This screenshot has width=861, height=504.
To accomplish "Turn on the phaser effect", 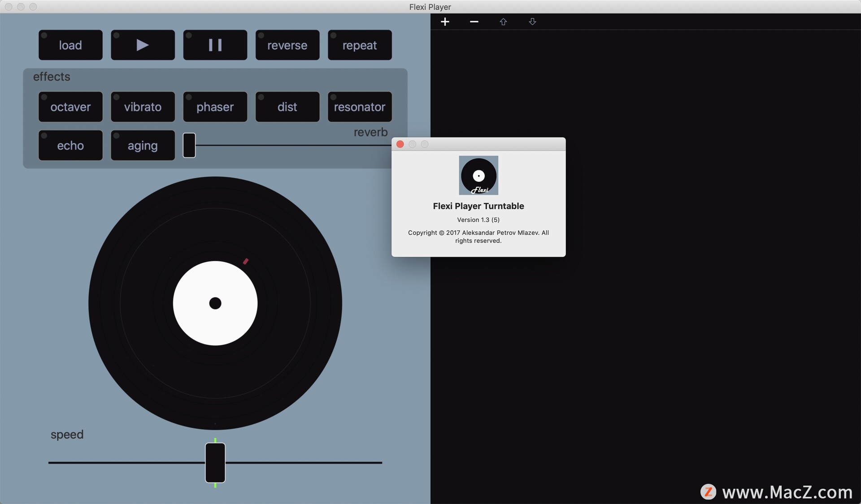I will coord(215,107).
